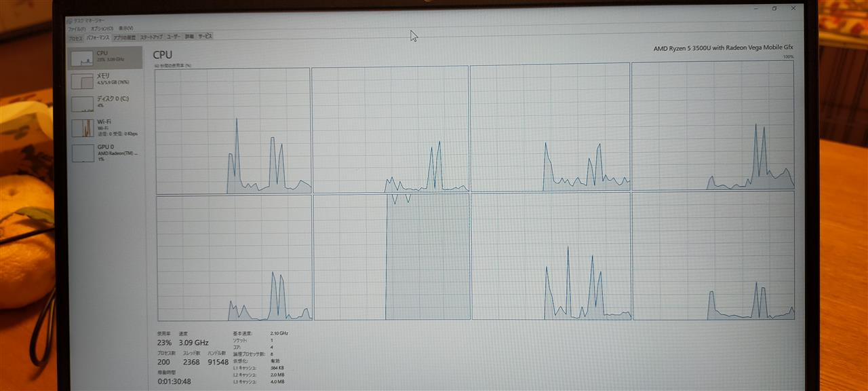The height and width of the screenshot is (391, 868).
Task: Click the uptime value 0:01:30:48
Action: 174,381
